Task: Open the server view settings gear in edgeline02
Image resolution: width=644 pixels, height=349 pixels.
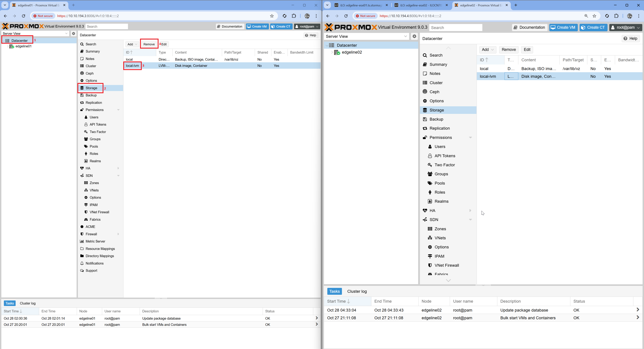Action: pos(414,36)
